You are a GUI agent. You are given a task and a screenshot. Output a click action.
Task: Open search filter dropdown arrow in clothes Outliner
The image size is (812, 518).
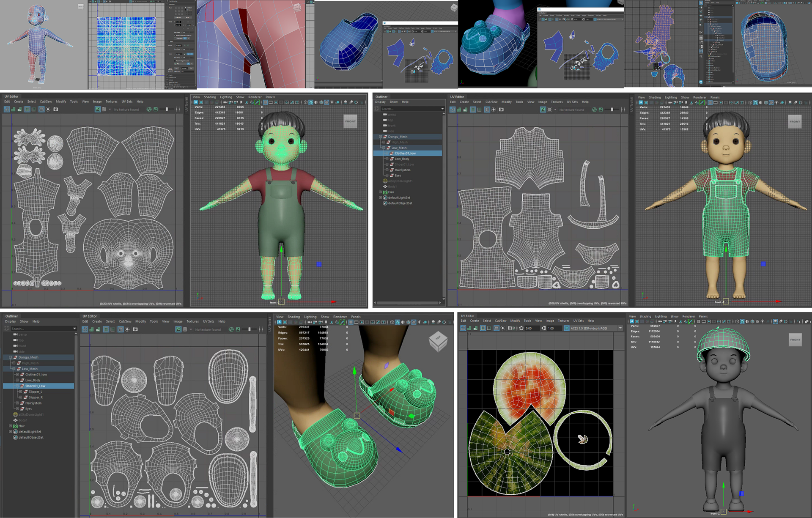coord(442,109)
